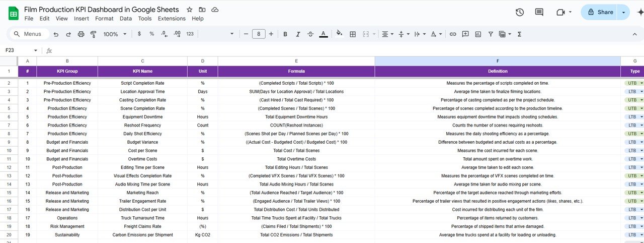Increase font size with plus button
The image size is (644, 243).
click(271, 34)
